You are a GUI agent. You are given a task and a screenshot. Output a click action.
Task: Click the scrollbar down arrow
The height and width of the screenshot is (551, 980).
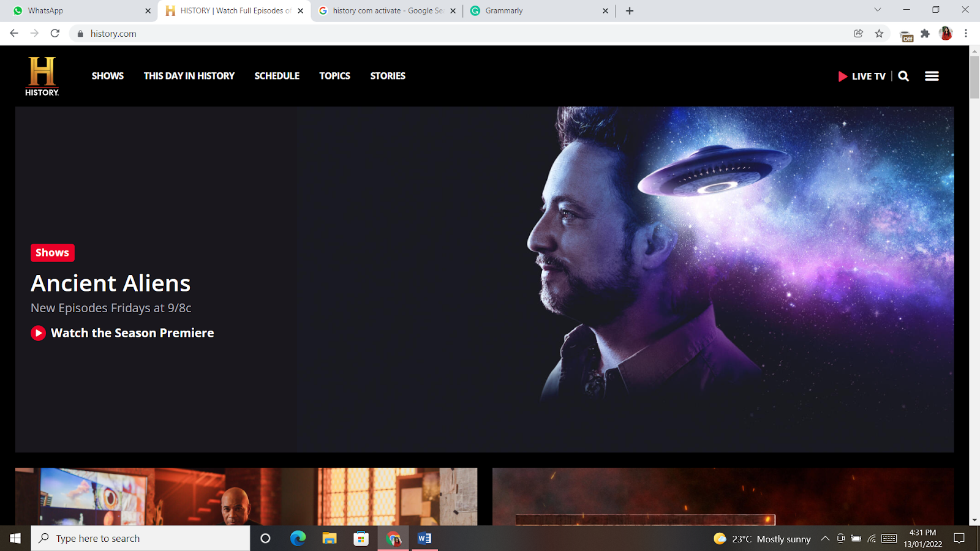pyautogui.click(x=974, y=520)
